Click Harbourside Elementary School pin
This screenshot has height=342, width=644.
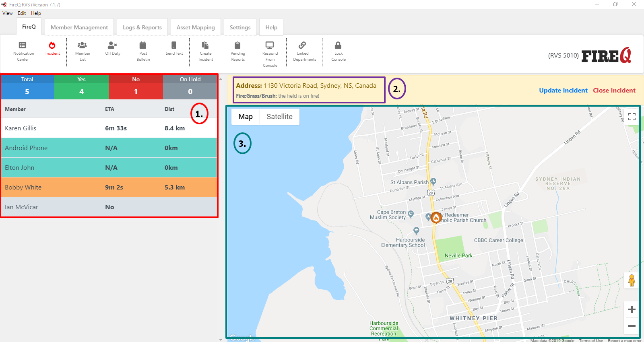416,231
